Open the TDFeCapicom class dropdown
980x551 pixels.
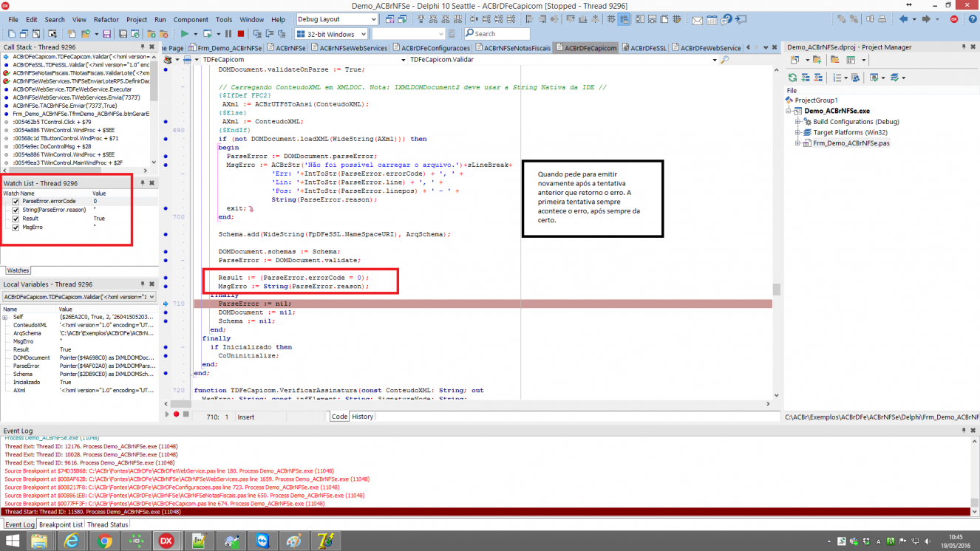(403, 60)
